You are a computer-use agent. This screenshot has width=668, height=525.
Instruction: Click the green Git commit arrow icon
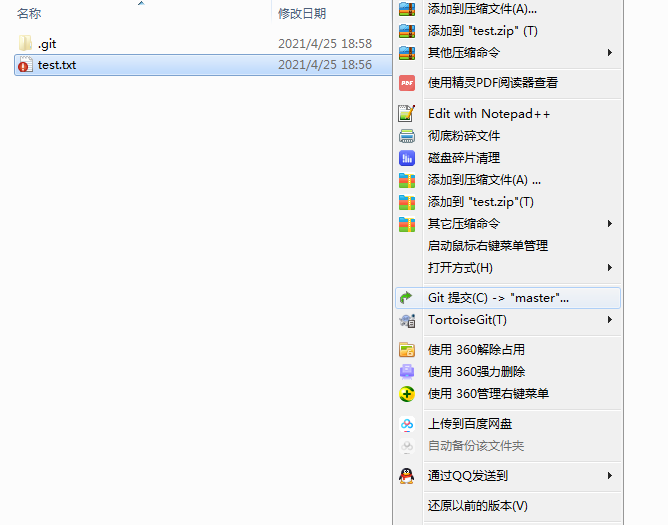coord(406,297)
